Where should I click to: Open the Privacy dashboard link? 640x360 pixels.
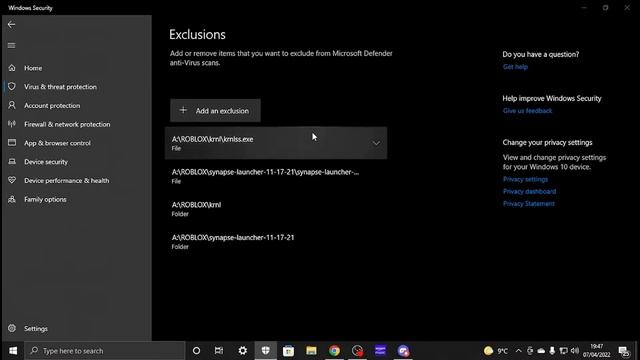click(x=529, y=191)
